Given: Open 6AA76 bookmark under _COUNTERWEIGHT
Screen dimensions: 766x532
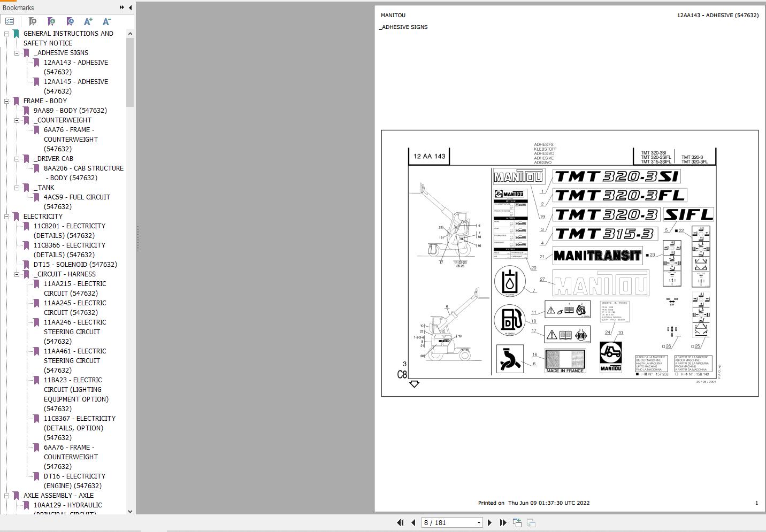Looking at the screenshot, I should (x=71, y=140).
